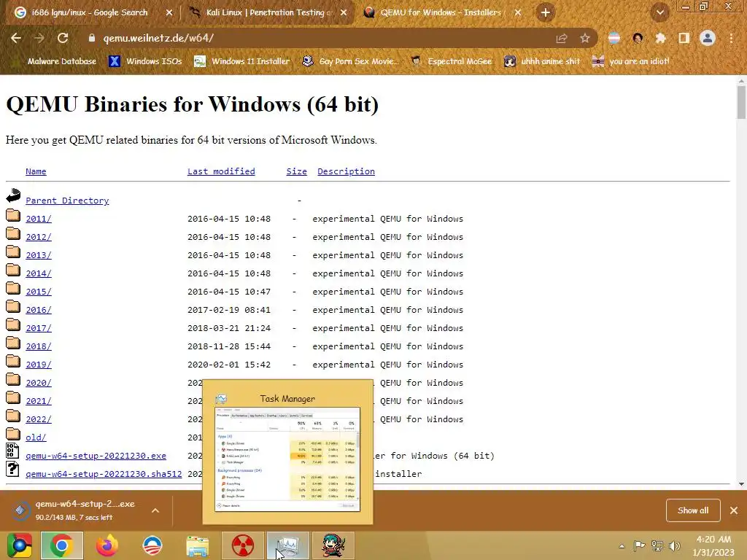747x560 pixels.
Task: Open File Explorer from taskbar
Action: pyautogui.click(x=197, y=545)
